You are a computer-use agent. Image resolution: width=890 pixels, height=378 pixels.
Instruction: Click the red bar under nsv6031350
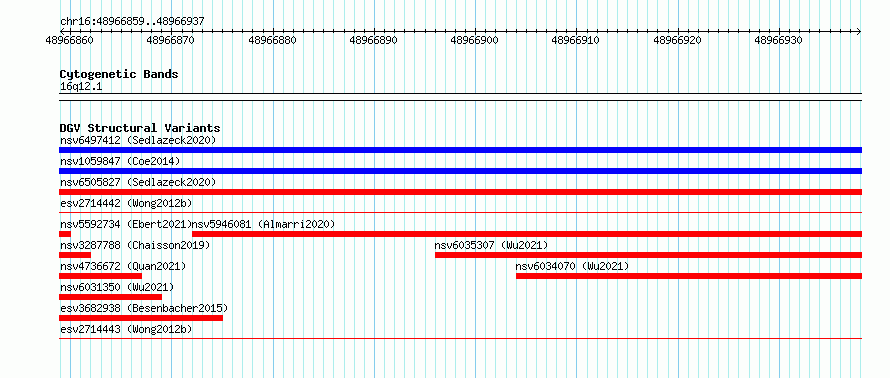click(111, 297)
